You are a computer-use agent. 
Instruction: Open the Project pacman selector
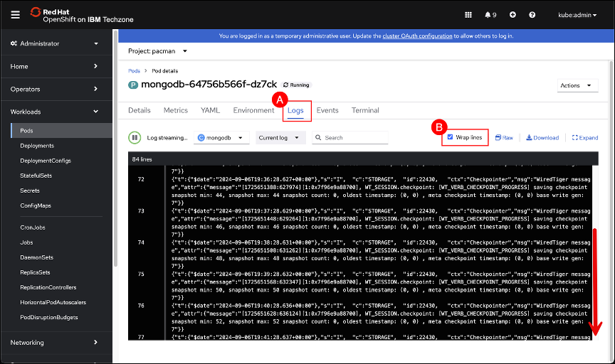tap(158, 51)
